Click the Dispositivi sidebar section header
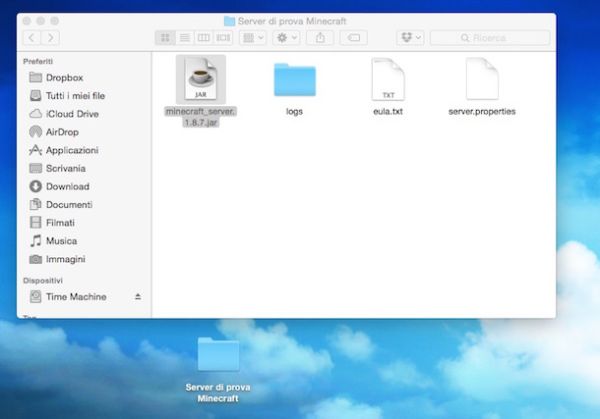 tap(42, 280)
